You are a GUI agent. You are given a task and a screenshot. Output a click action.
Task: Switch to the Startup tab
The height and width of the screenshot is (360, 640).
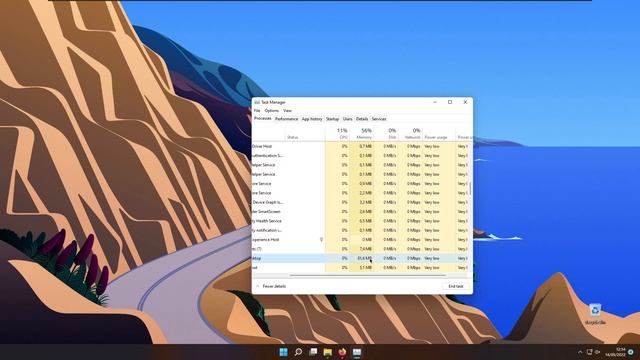332,119
